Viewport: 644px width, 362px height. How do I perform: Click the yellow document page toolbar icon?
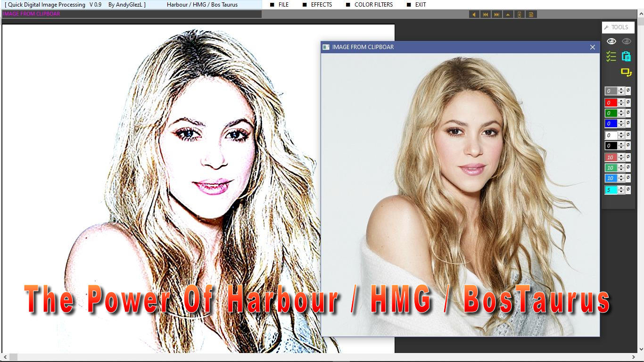coord(531,15)
